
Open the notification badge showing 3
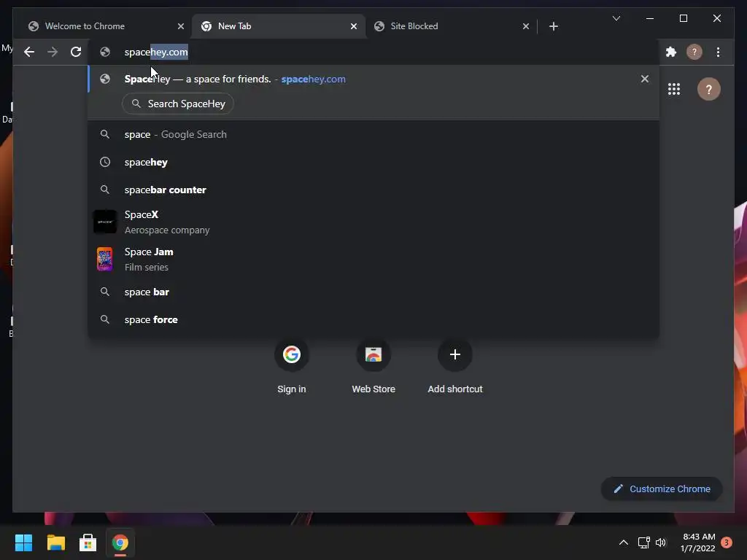coord(727,542)
